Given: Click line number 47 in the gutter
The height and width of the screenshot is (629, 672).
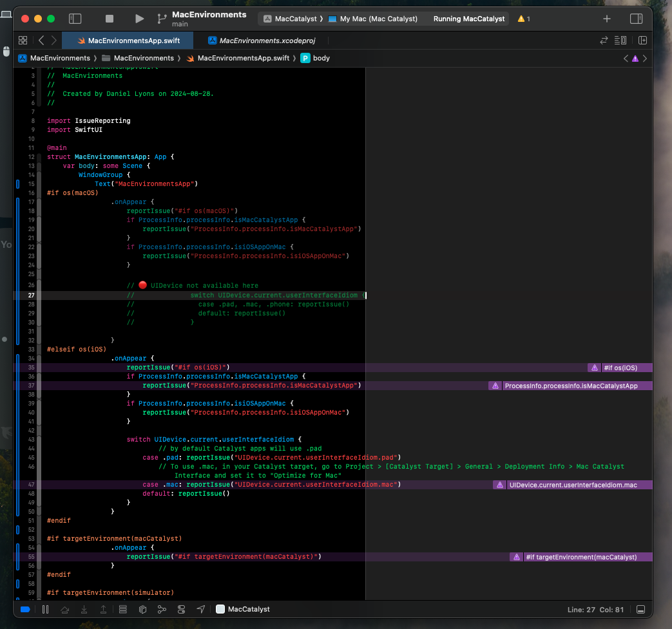Looking at the screenshot, I should point(32,485).
